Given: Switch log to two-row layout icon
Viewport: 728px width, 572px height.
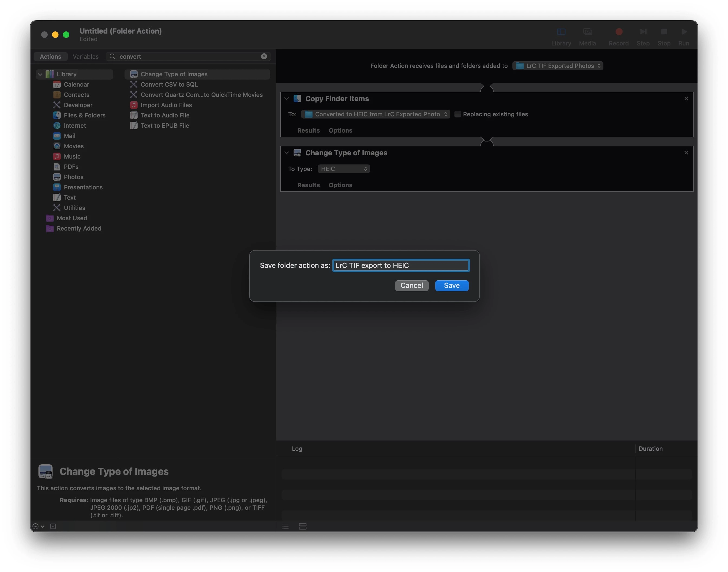Looking at the screenshot, I should (302, 526).
